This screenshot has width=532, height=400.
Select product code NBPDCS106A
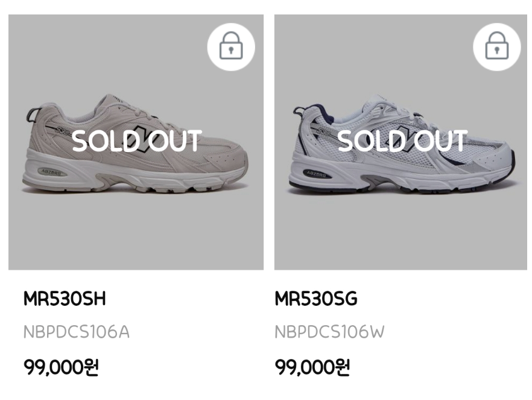(77, 332)
